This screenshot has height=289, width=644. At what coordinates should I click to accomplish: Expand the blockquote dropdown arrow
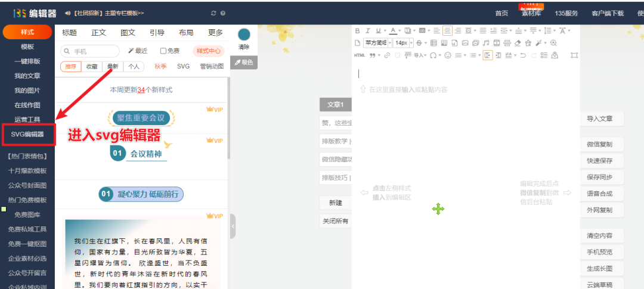(379, 55)
